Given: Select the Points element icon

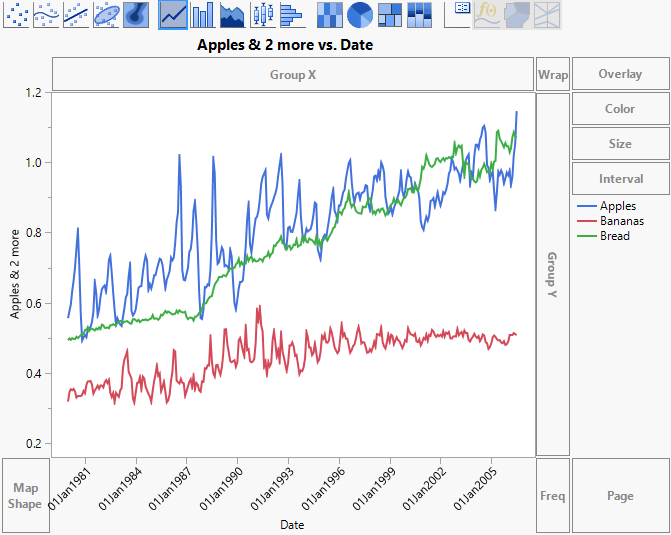Looking at the screenshot, I should (x=17, y=14).
